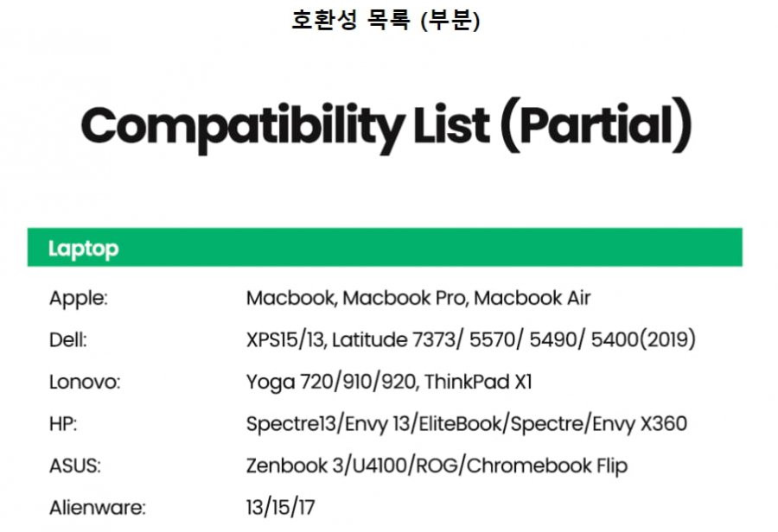Click the Apple: brand label

click(79, 299)
